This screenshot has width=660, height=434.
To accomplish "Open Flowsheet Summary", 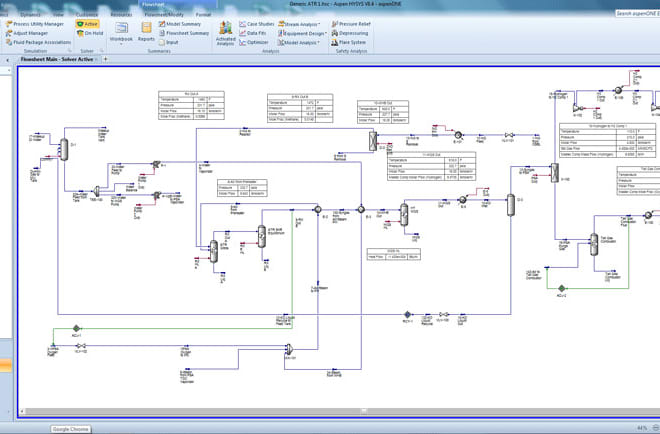I will [184, 33].
